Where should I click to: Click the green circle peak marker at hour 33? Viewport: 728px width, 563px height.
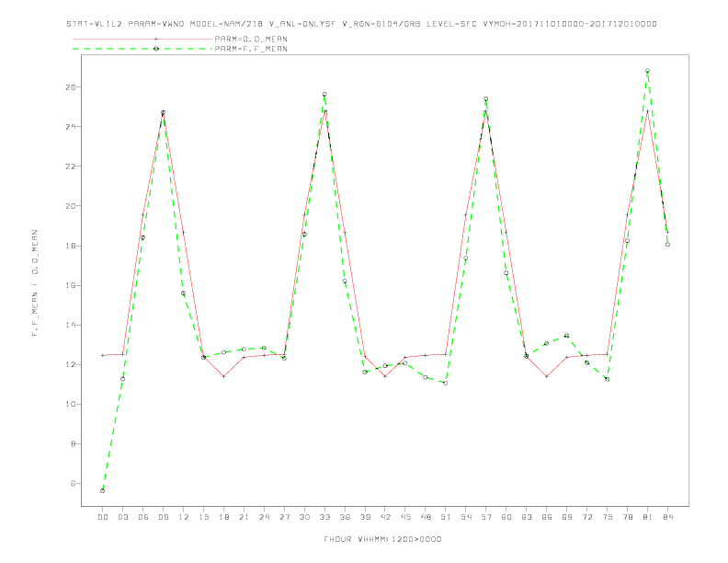[324, 95]
